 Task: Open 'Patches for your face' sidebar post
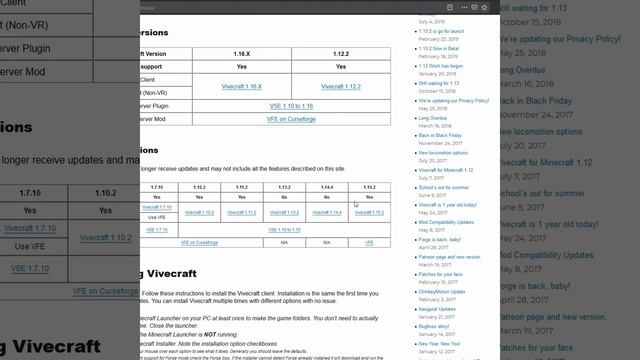(440, 274)
